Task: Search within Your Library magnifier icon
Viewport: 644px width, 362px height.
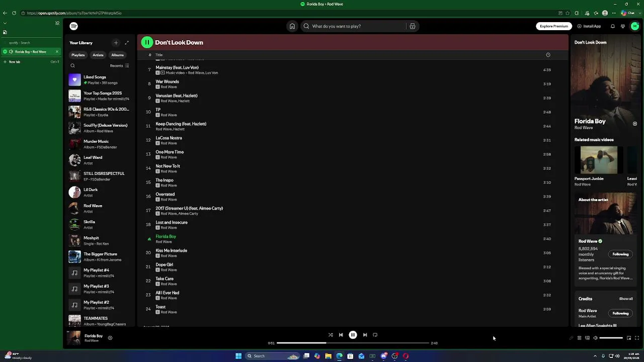Action: pyautogui.click(x=72, y=66)
